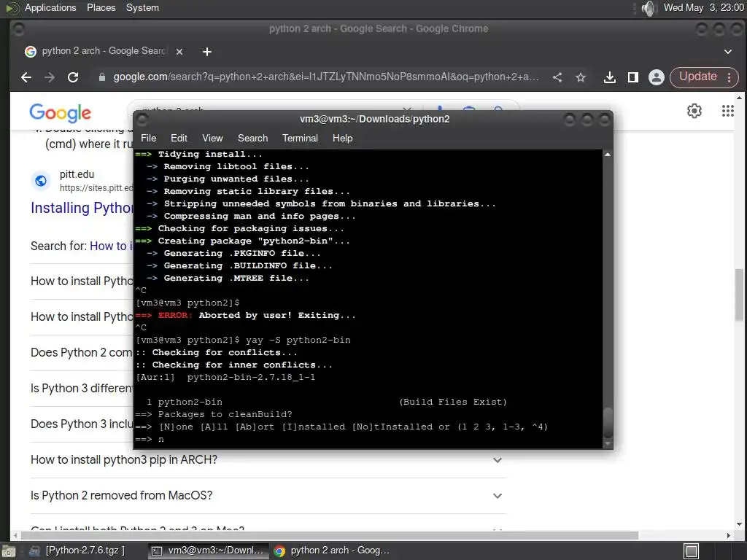The width and height of the screenshot is (747, 560).
Task: Click the Chrome page vertical scrollbar thumb
Action: coord(739,295)
